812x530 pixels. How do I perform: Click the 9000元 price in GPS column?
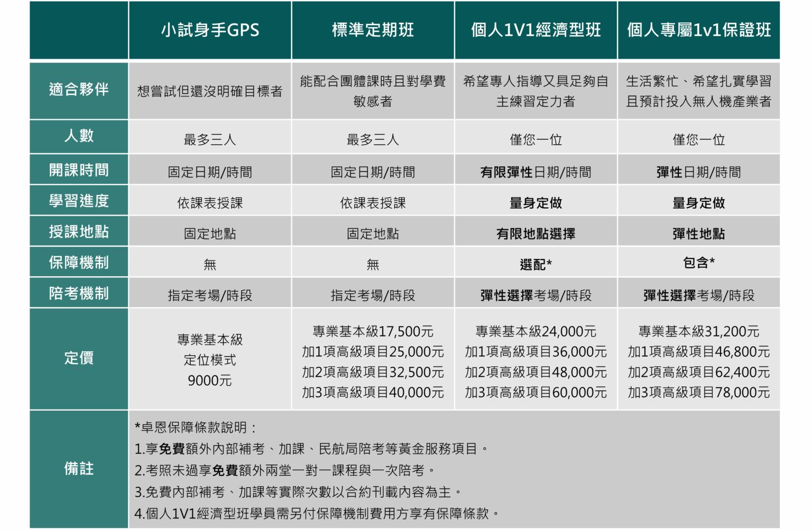click(210, 380)
